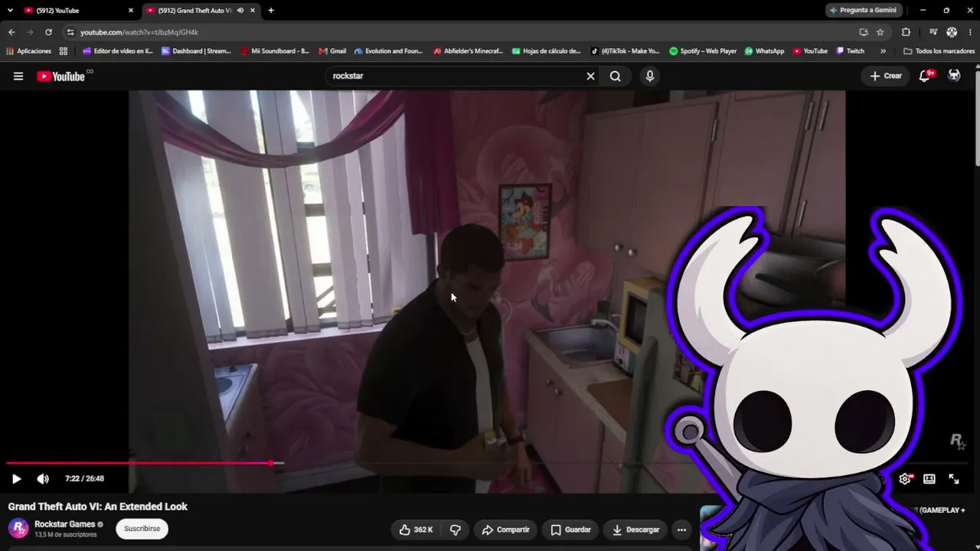Click the search field containing rockstar

[x=456, y=76]
